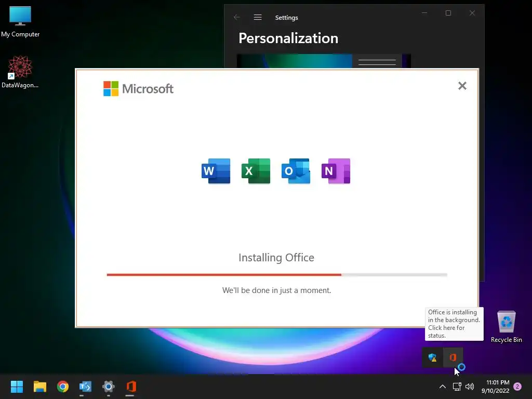
Task: Click the Windows Security tray icon
Action: (432, 357)
